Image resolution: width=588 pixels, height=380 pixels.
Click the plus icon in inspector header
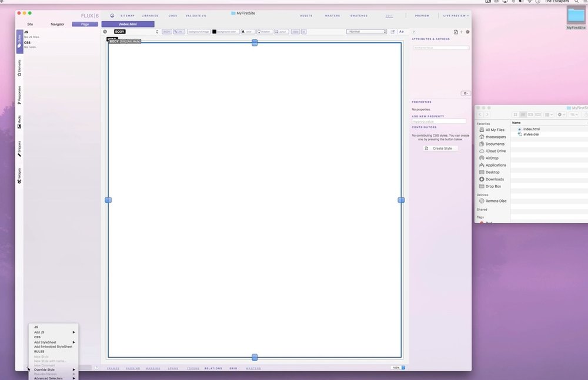coord(462,32)
